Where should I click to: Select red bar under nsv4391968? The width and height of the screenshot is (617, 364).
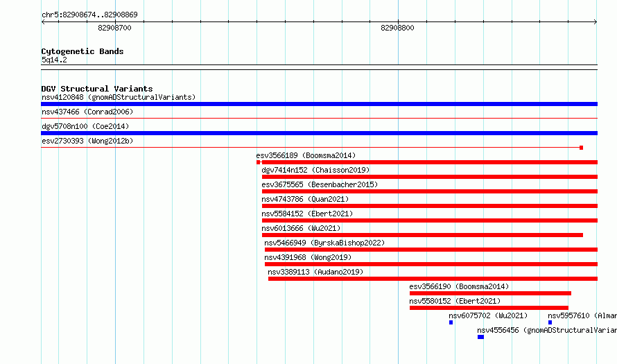tap(431, 264)
